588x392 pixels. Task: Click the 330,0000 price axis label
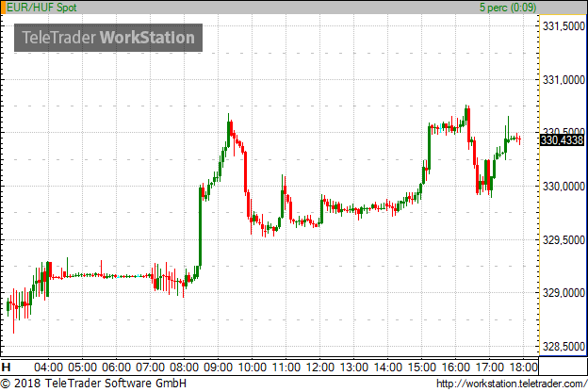[563, 187]
